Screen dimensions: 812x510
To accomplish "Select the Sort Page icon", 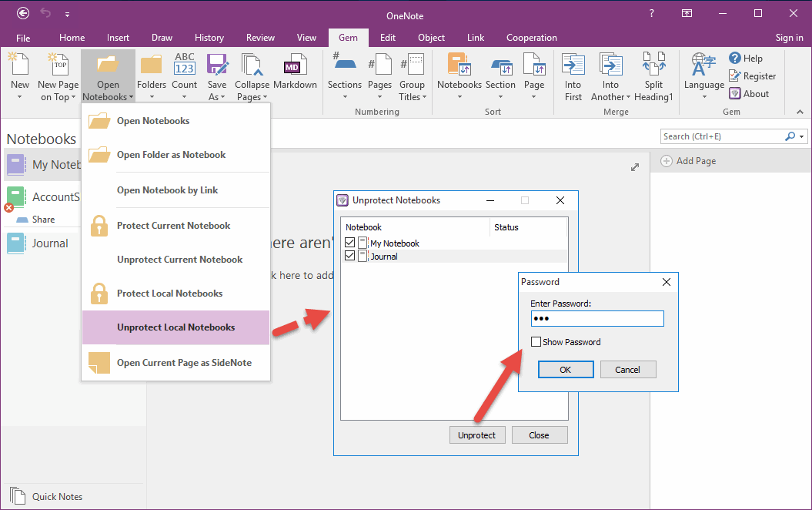I will point(534,64).
